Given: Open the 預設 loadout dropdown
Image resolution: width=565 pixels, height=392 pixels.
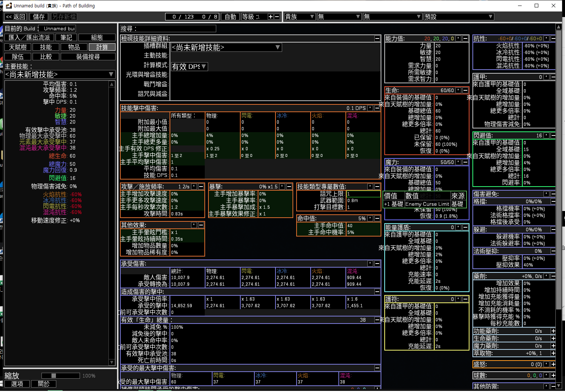Looking at the screenshot, I should (x=459, y=17).
